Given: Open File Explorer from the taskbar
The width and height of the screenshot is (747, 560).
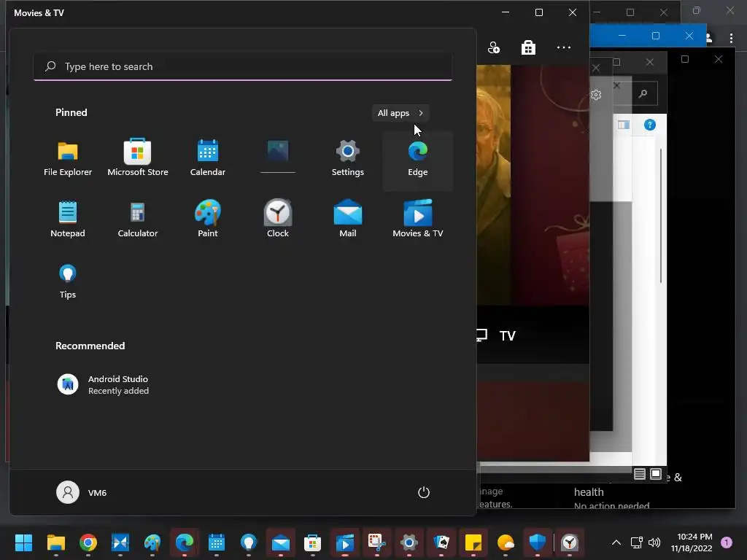Looking at the screenshot, I should (x=55, y=542).
